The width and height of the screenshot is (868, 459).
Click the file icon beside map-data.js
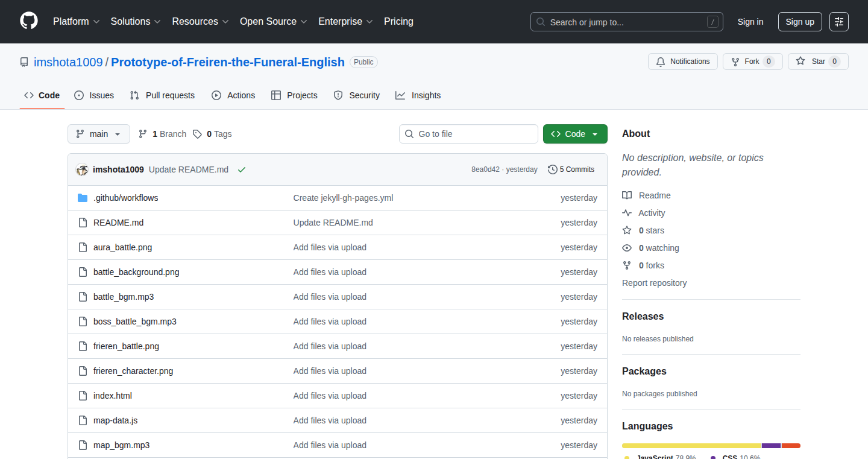pos(83,420)
